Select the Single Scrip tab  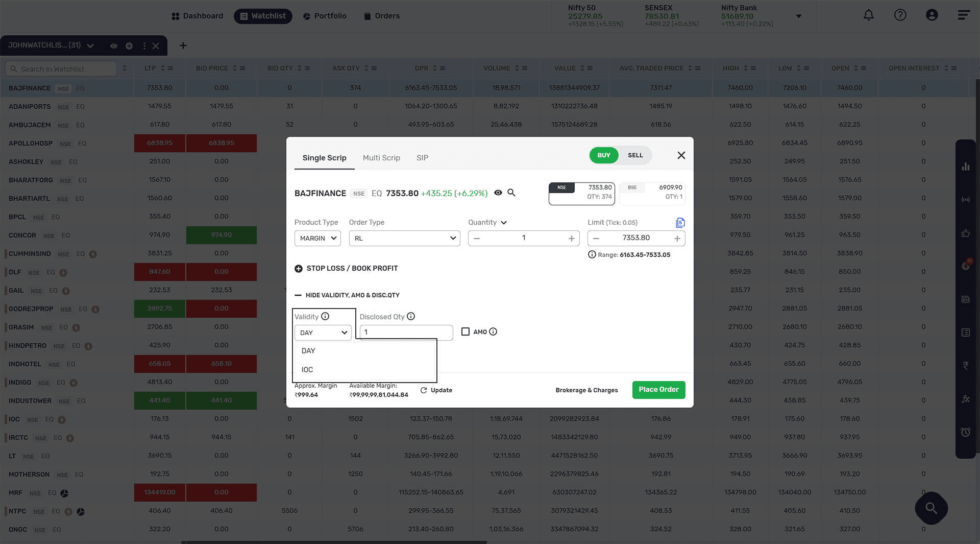pyautogui.click(x=324, y=158)
